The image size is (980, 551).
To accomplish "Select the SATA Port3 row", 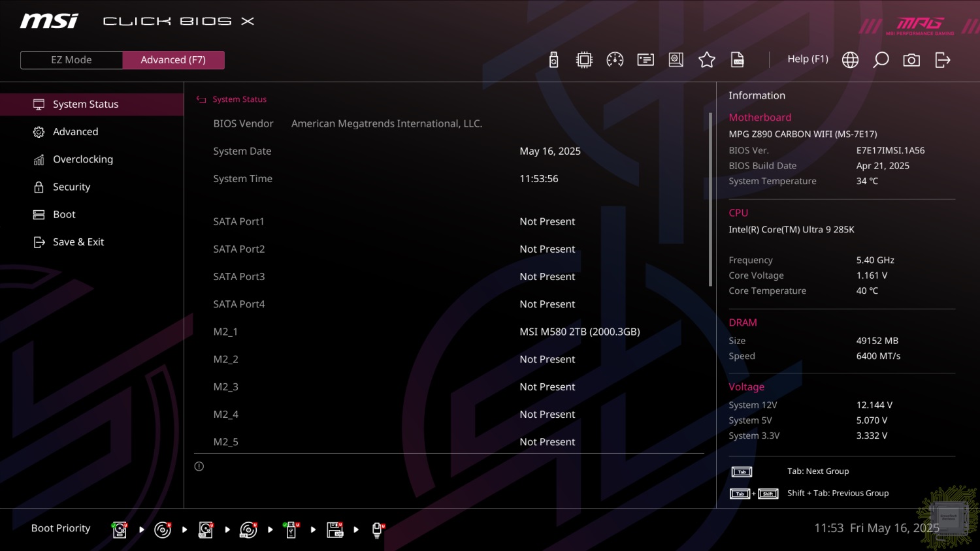I will coord(449,276).
